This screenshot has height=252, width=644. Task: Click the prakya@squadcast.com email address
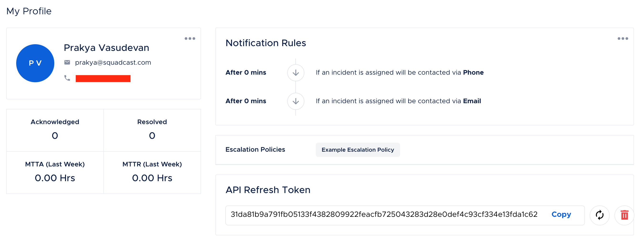(113, 62)
